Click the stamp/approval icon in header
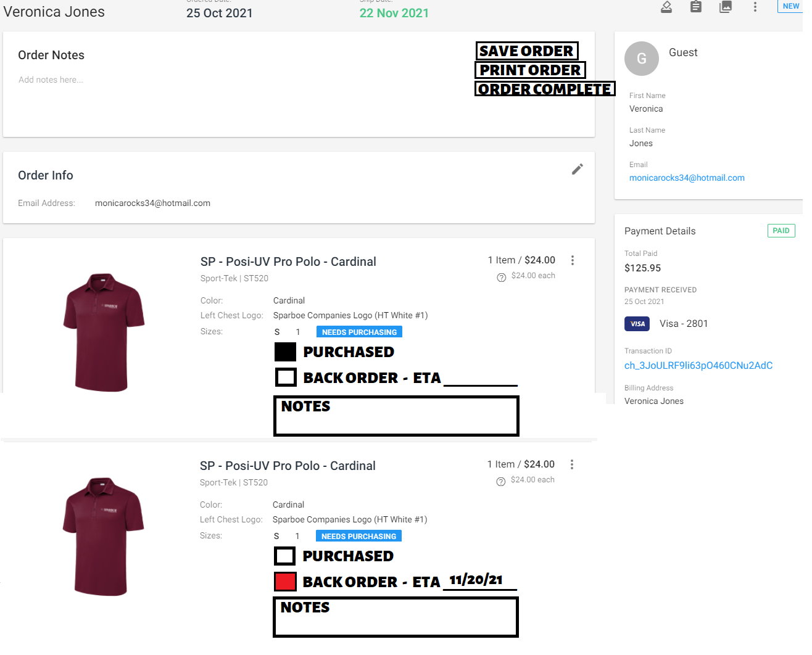The image size is (812, 655). [x=666, y=7]
